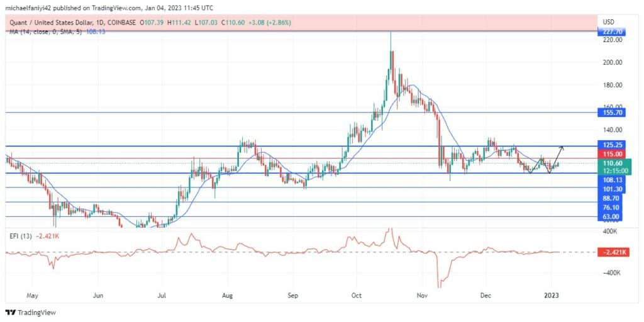Select the 88.70 price level label
Screen dimensions: 644x322
click(x=611, y=198)
